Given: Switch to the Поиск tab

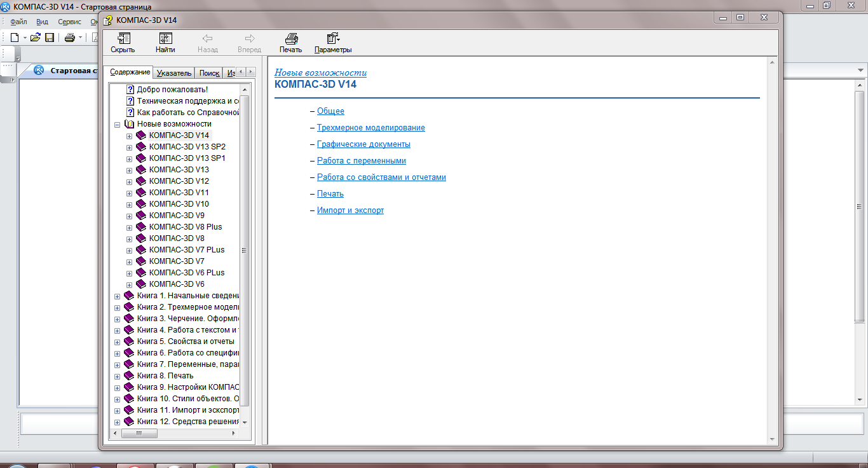Looking at the screenshot, I should coord(209,73).
